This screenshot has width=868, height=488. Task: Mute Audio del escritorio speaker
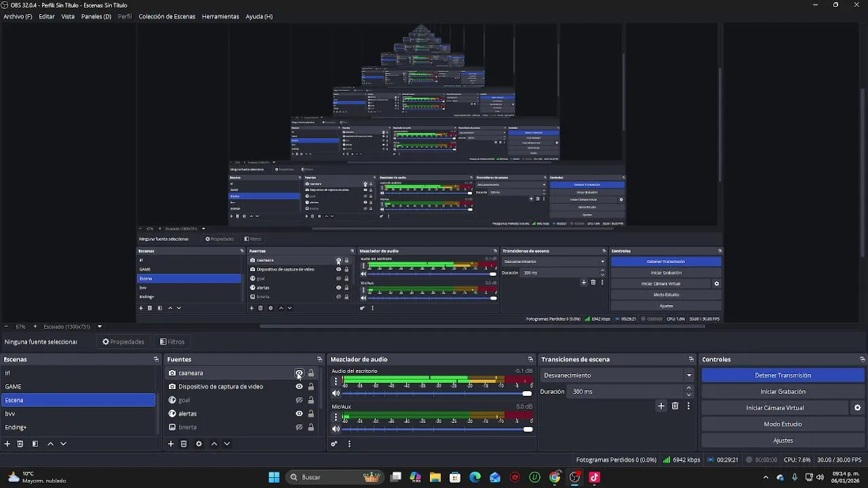[336, 393]
